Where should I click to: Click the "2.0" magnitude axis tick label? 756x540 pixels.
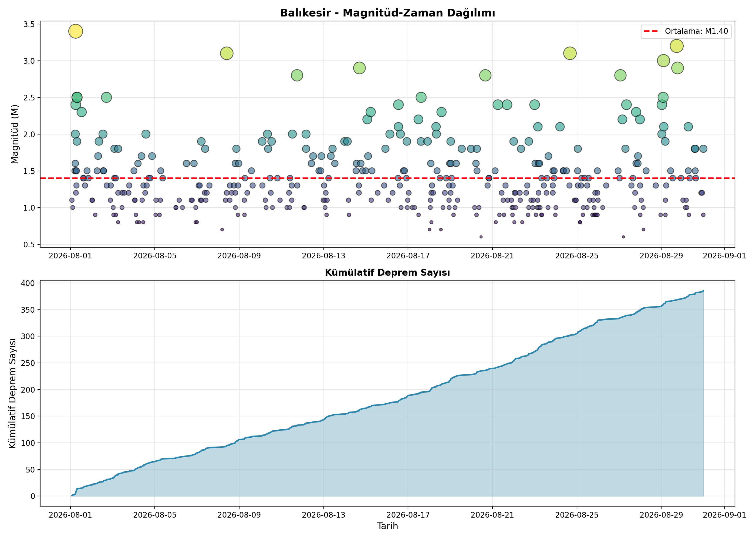click(x=29, y=134)
